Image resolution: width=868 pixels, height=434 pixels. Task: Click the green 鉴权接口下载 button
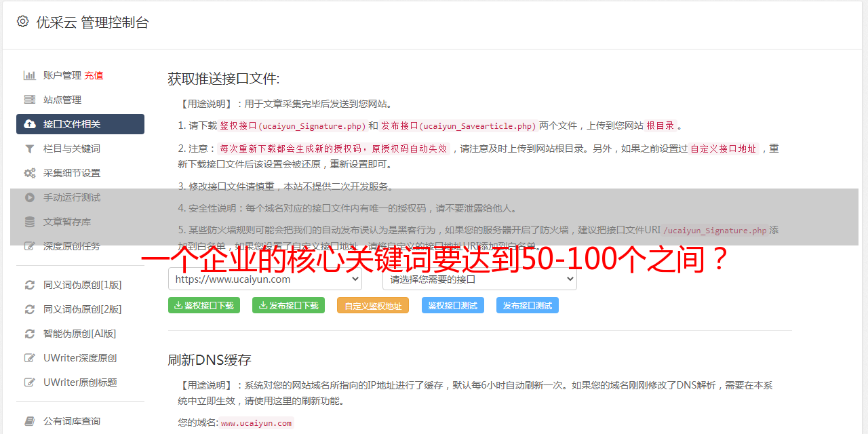(203, 305)
